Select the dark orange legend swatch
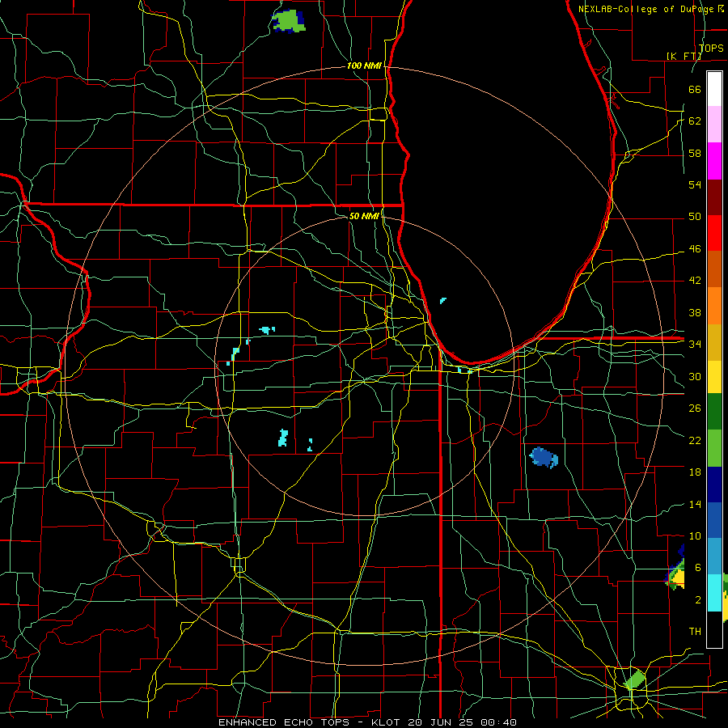The image size is (728, 728). [714, 269]
